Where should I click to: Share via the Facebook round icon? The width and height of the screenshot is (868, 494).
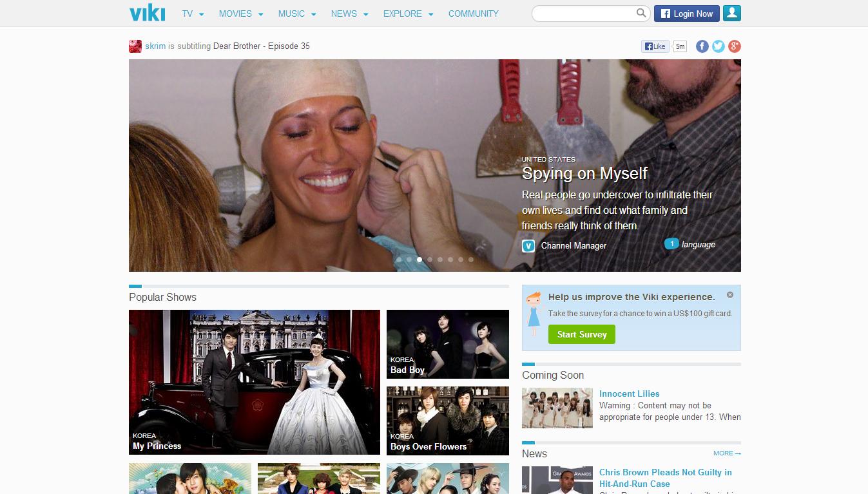pyautogui.click(x=702, y=46)
